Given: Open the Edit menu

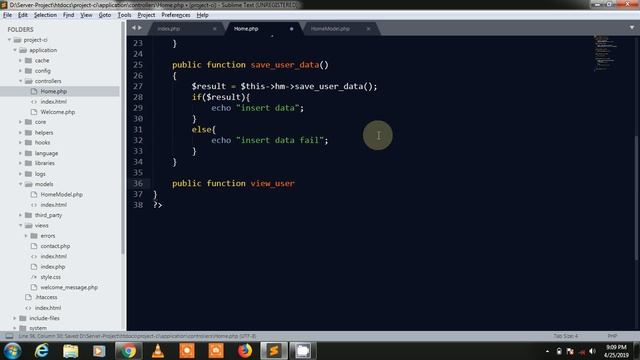Looking at the screenshot, I should coord(22,15).
